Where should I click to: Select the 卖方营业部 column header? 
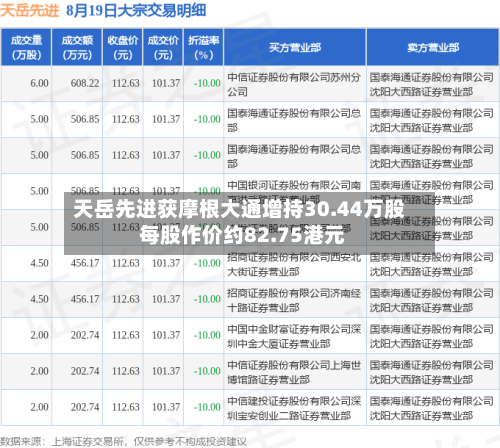click(x=433, y=47)
